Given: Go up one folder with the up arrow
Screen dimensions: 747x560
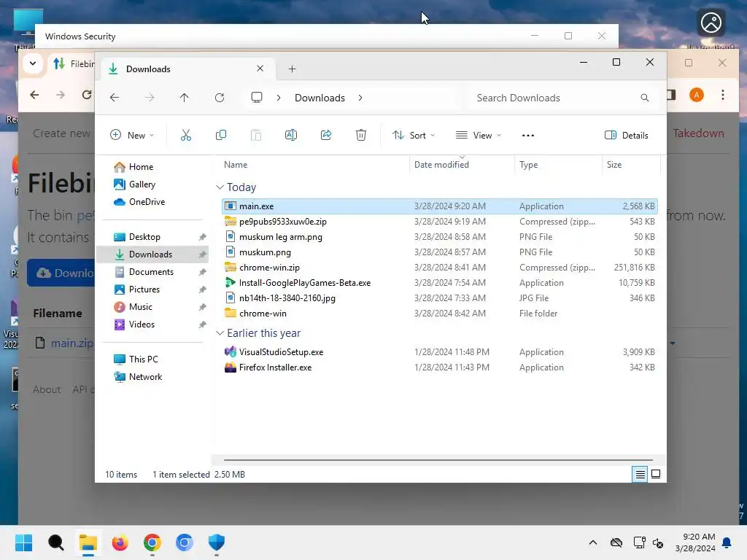Looking at the screenshot, I should (185, 98).
